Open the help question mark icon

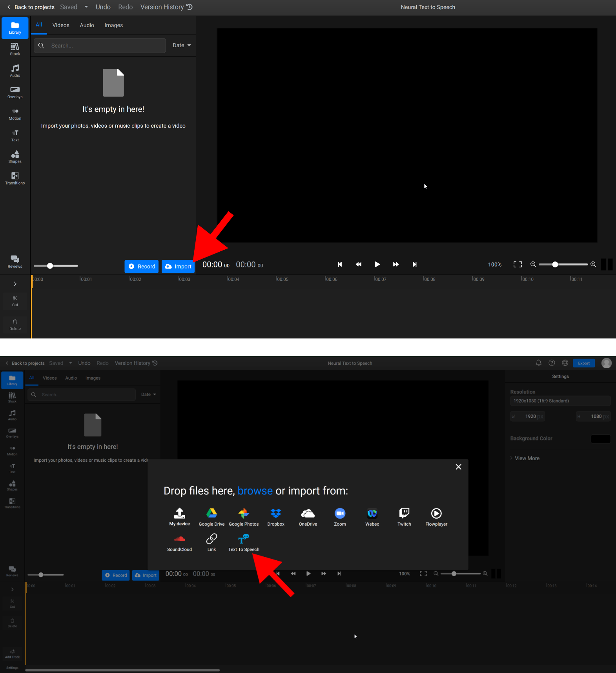[552, 363]
